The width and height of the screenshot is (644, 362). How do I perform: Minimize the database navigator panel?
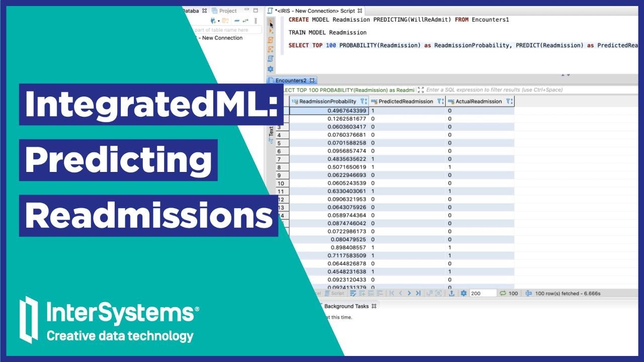tap(247, 10)
